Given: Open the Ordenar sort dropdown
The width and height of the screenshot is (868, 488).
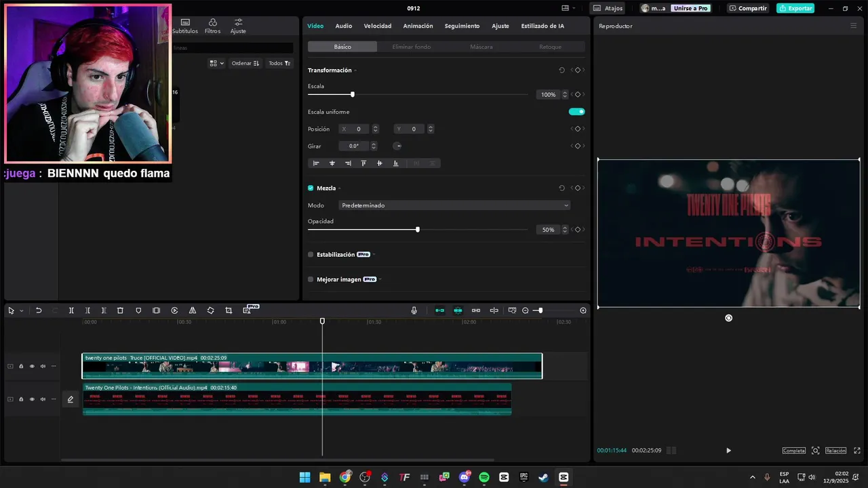Looking at the screenshot, I should 245,63.
